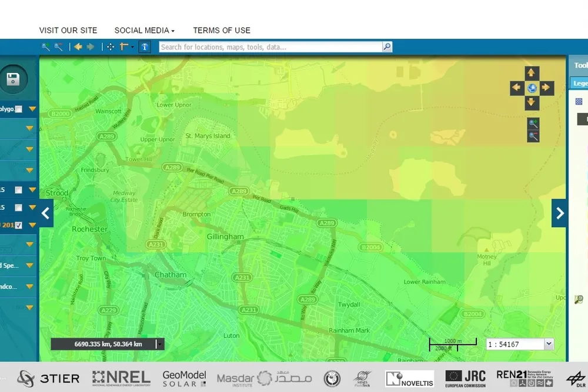Image resolution: width=588 pixels, height=392 pixels.
Task: Activate the pan map tool
Action: pos(111,47)
